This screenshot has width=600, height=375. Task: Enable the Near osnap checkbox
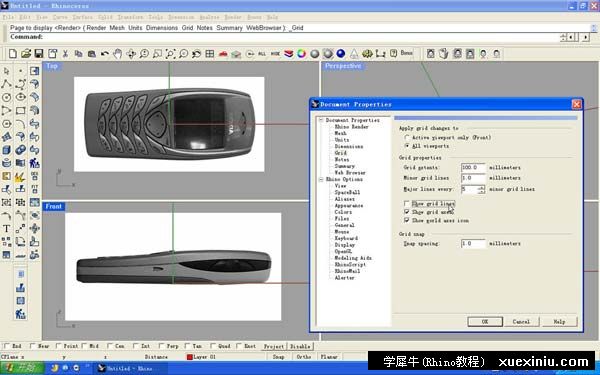[x=33, y=346]
